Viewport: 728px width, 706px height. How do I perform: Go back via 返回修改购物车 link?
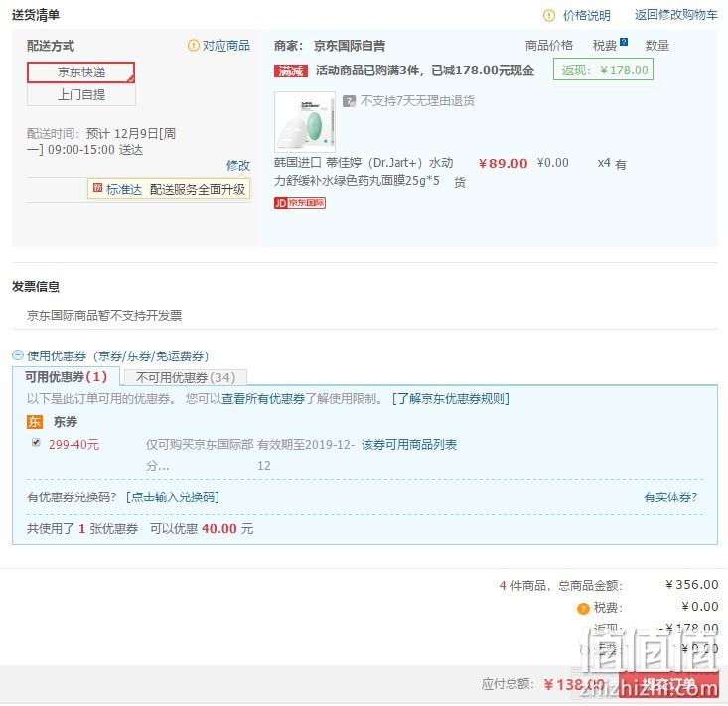[676, 15]
